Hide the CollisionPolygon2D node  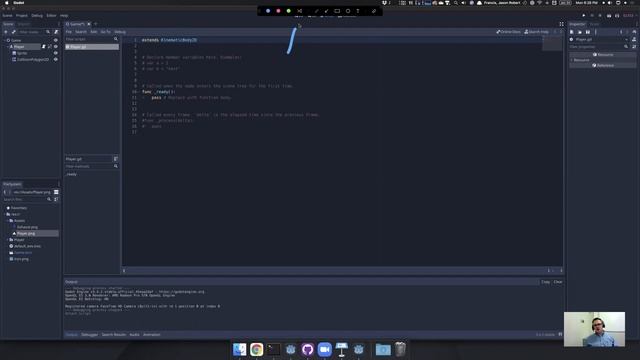(56, 60)
